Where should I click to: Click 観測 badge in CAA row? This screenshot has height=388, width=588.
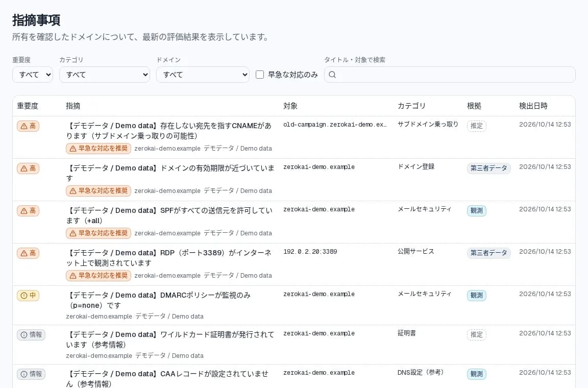point(477,374)
